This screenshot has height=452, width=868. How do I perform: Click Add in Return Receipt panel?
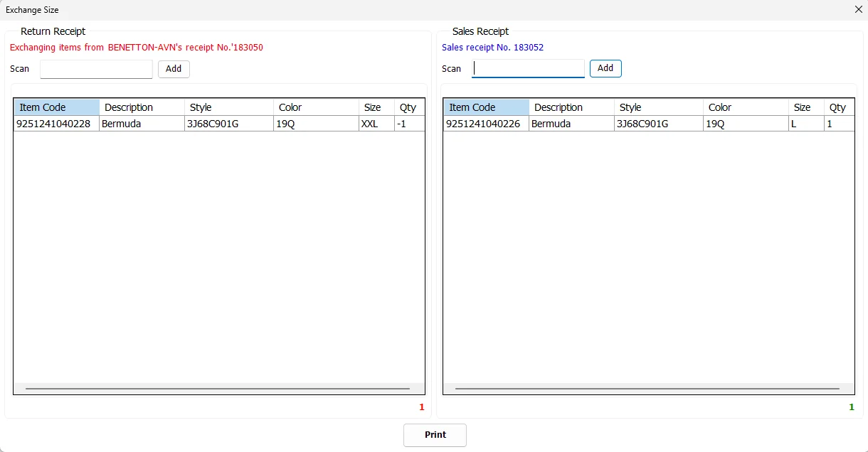[174, 69]
